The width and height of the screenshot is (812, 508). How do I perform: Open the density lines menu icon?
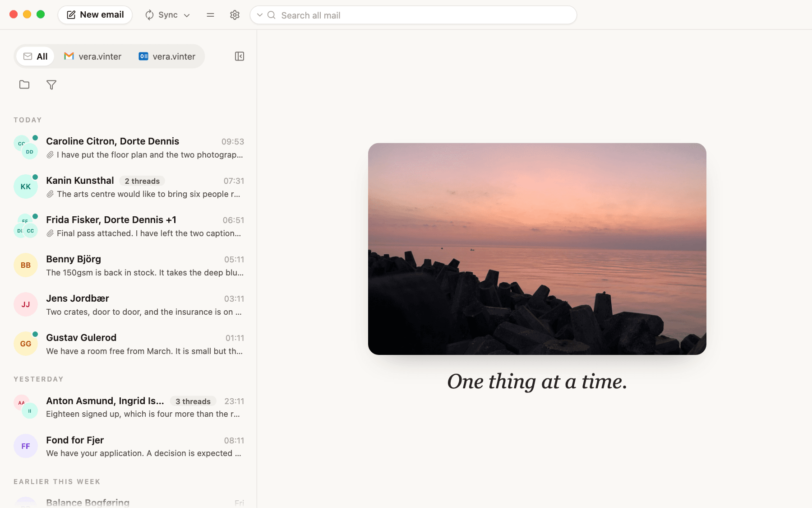(x=210, y=15)
